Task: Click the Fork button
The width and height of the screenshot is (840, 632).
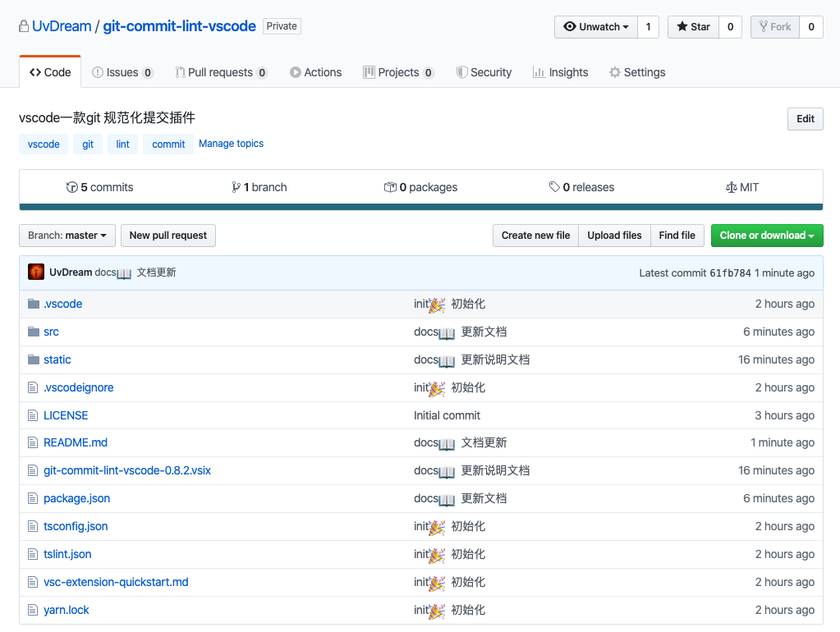Action: tap(775, 27)
